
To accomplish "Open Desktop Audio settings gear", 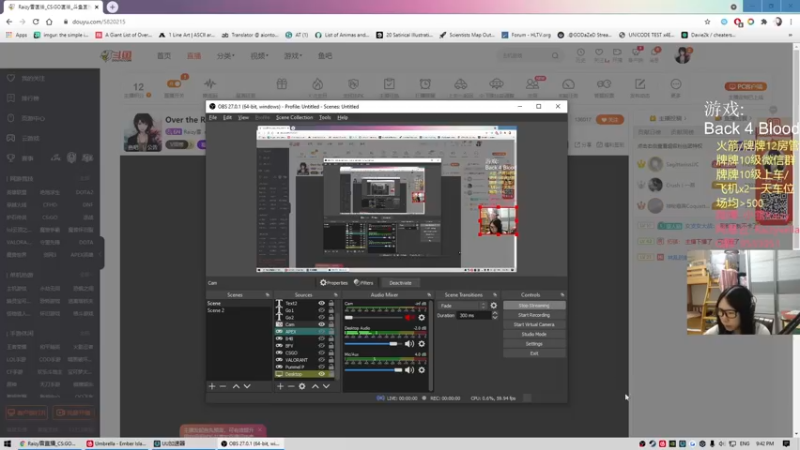I will coord(421,344).
